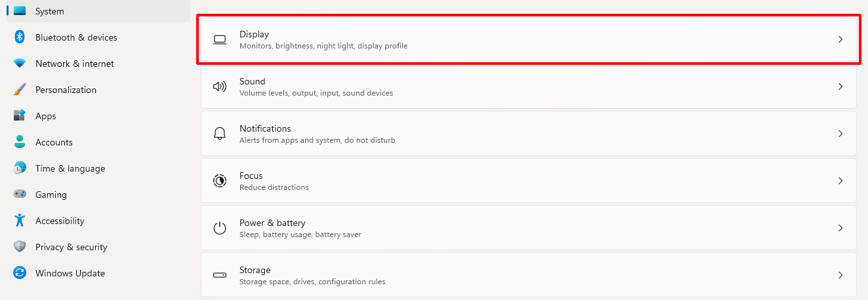This screenshot has height=300, width=868.
Task: Expand Storage settings using its chevron
Action: [x=840, y=275]
